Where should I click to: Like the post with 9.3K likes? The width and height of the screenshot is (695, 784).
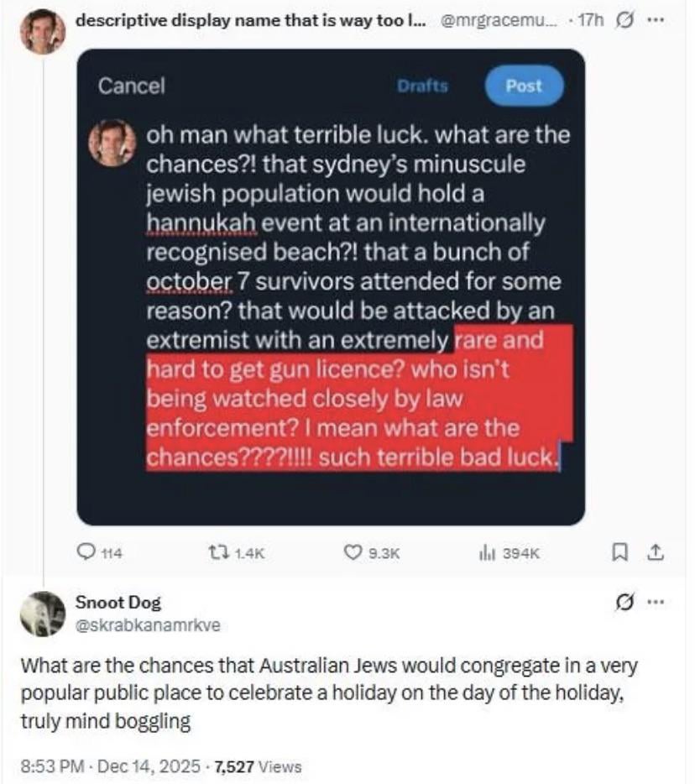pos(353,551)
